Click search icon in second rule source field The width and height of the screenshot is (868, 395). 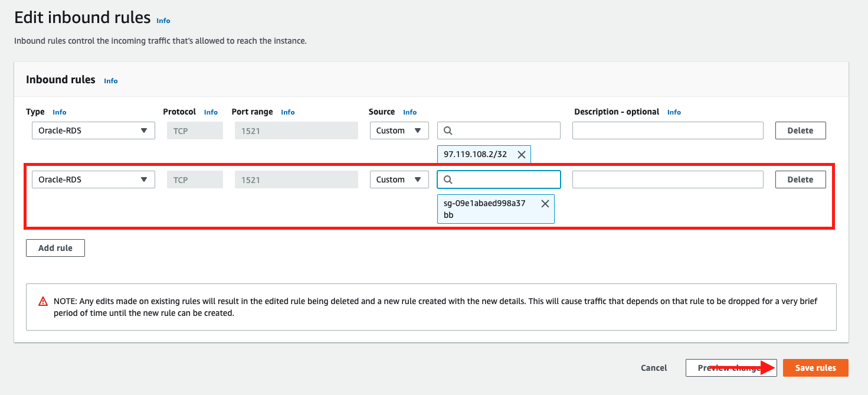448,179
